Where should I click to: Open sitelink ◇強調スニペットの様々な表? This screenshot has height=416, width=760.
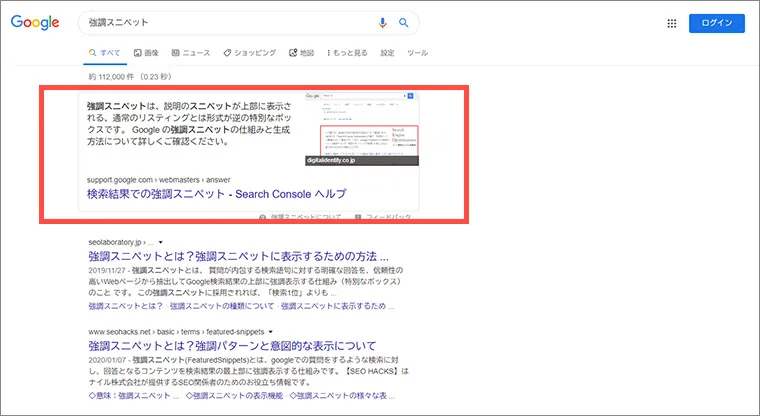tap(342, 396)
